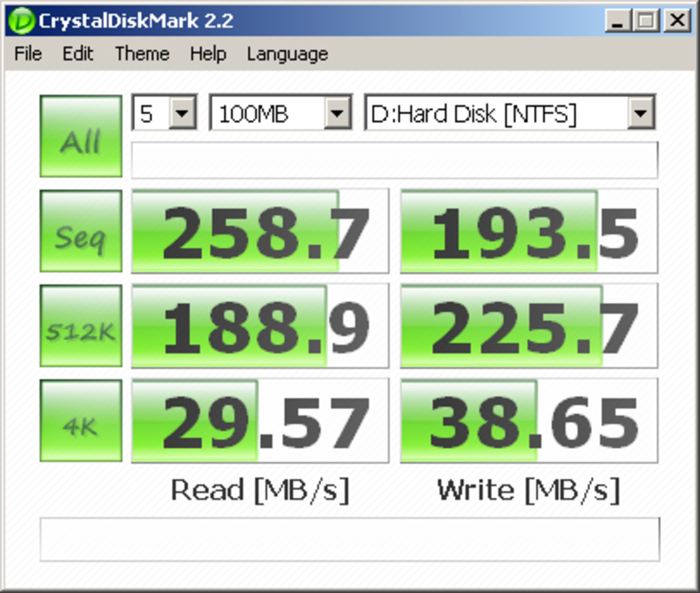Run all benchmarks with the All button
700x593 pixels.
[x=81, y=136]
